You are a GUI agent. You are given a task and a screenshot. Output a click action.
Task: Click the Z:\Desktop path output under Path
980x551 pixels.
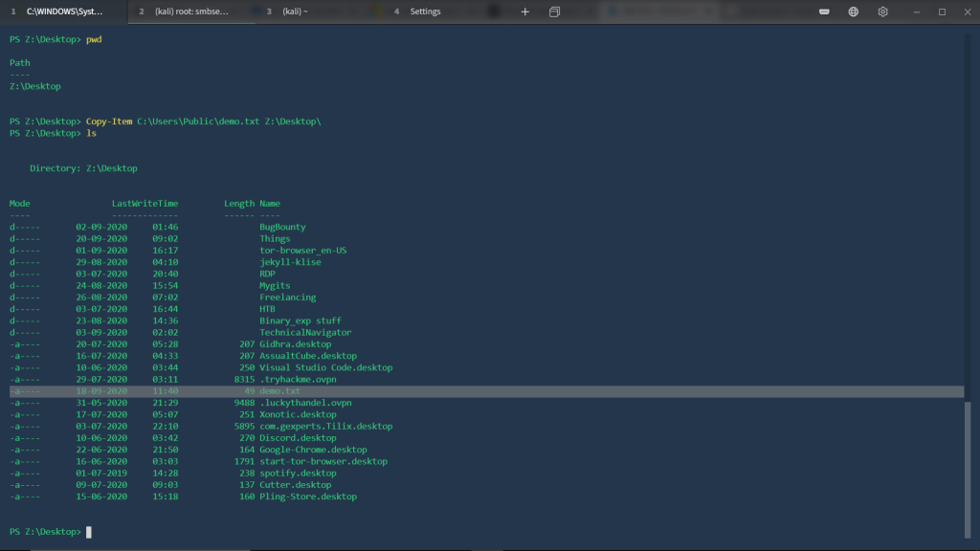click(35, 86)
